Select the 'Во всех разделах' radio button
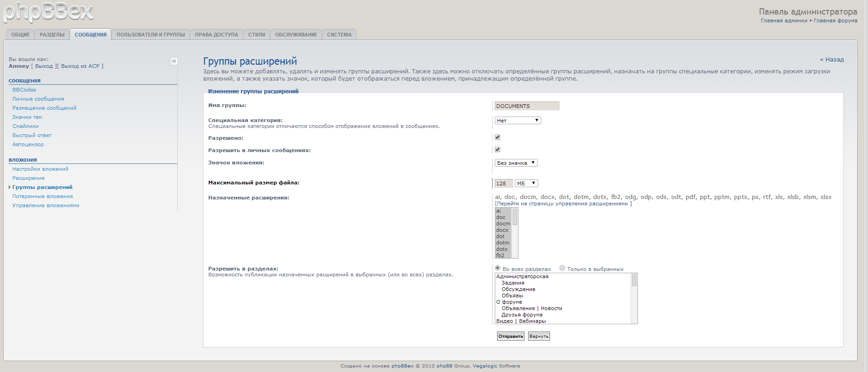868x372 pixels. click(x=498, y=268)
